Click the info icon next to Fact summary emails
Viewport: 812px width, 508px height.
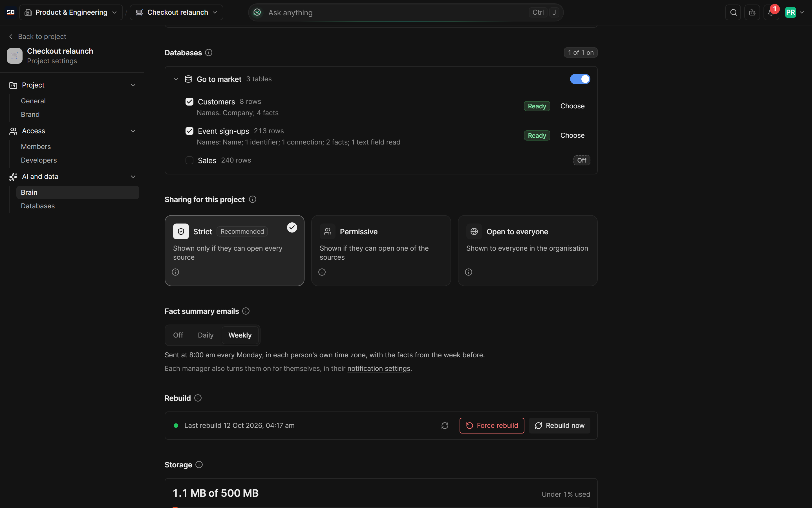(x=246, y=311)
